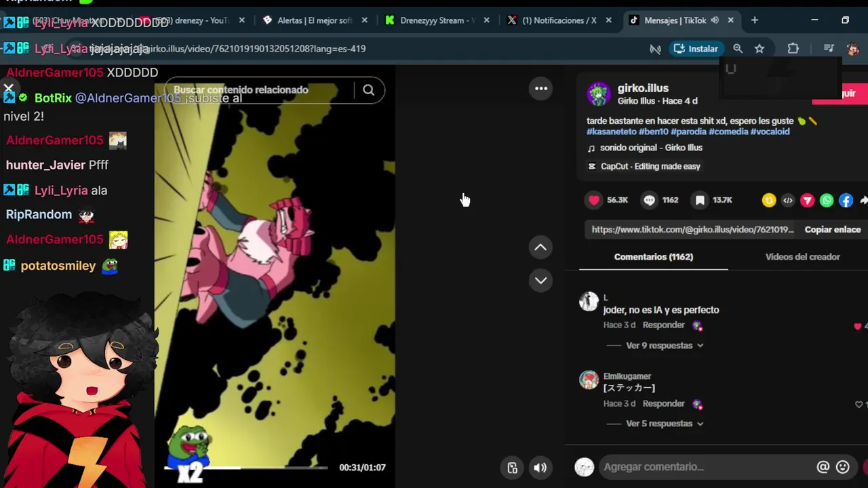Switch to '(1) Notificaciones / X' tab
This screenshot has height=488, width=868.
tap(559, 20)
